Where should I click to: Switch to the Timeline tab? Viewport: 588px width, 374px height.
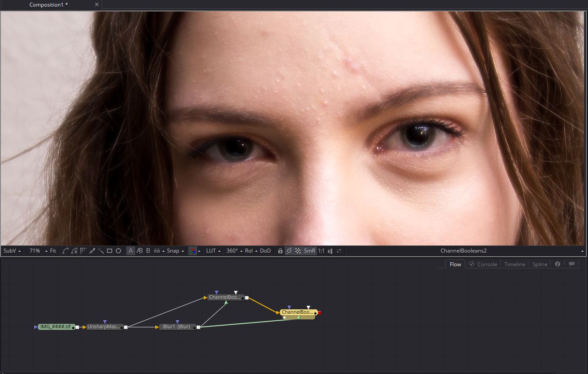[x=514, y=264]
